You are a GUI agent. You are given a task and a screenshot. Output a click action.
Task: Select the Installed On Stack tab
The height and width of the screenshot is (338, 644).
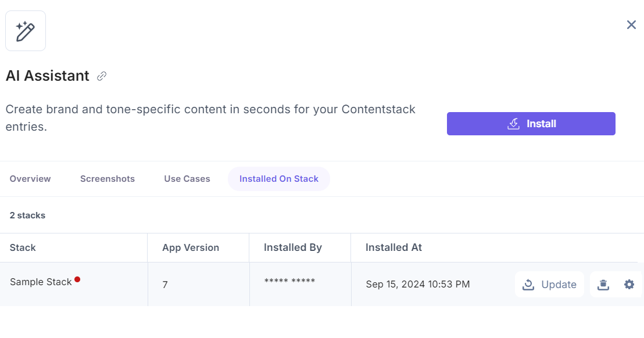(x=278, y=179)
